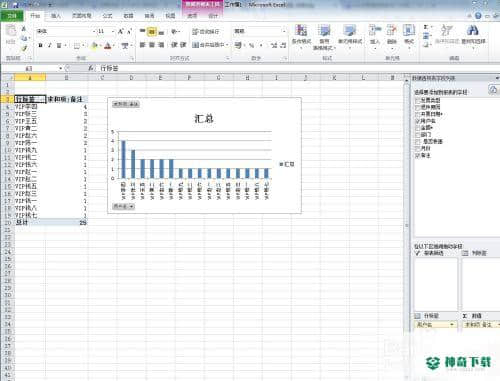Click the Bold formatting icon
Screen dimensions: 500x381
pyautogui.click(x=40, y=45)
